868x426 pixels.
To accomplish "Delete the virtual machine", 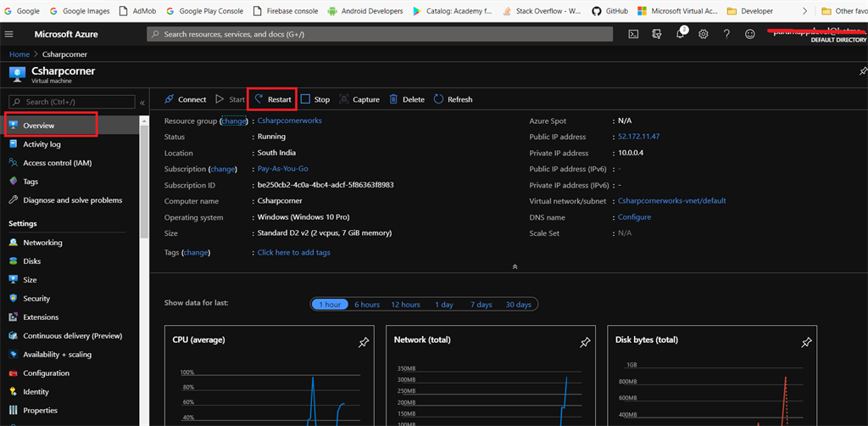I will point(407,100).
